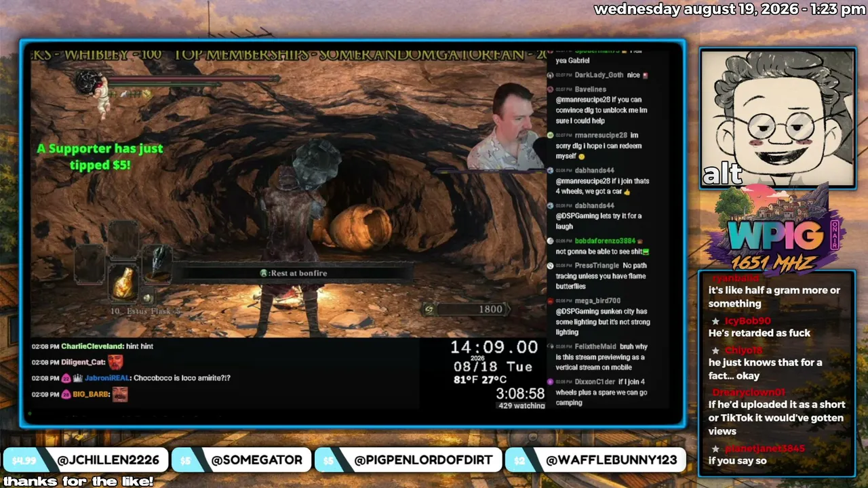Open JabroniREAL's username in stream chat
Screen dimensions: 868x488
[x=108, y=378]
